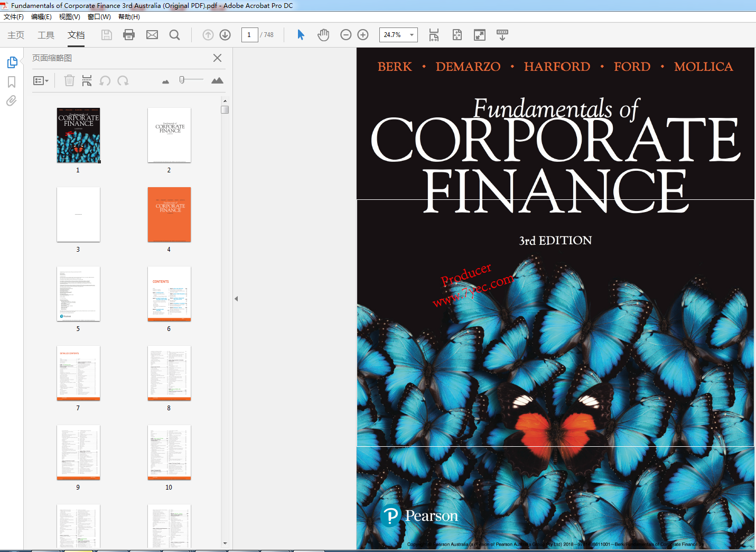Rotate pages counterclockwise icon
The width and height of the screenshot is (756, 552).
click(105, 80)
